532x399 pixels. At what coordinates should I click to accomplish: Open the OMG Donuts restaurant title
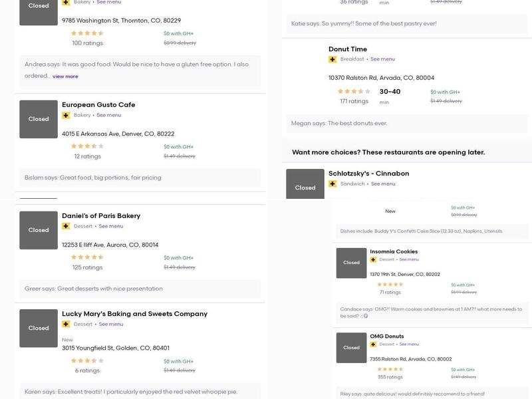(387, 336)
